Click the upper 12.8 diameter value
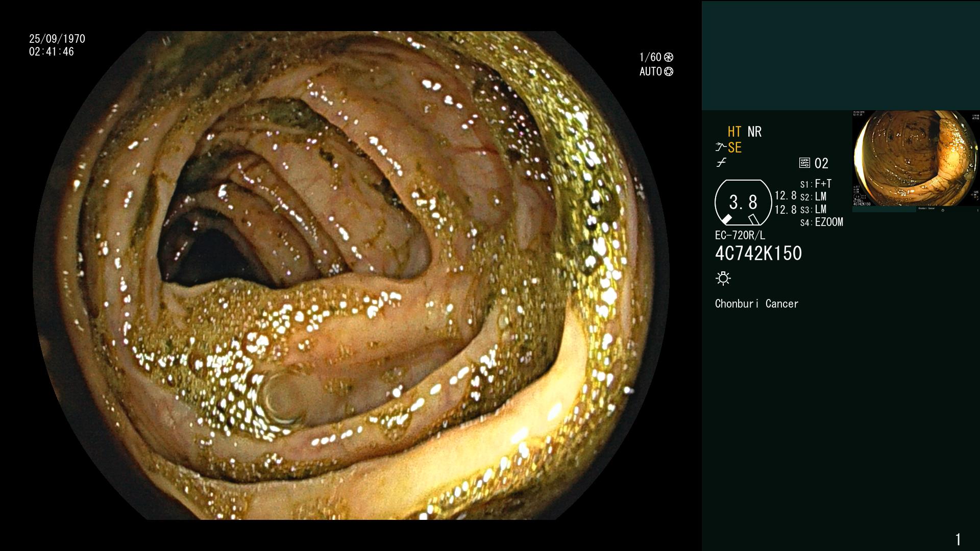Viewport: 980px width, 551px height. point(786,195)
